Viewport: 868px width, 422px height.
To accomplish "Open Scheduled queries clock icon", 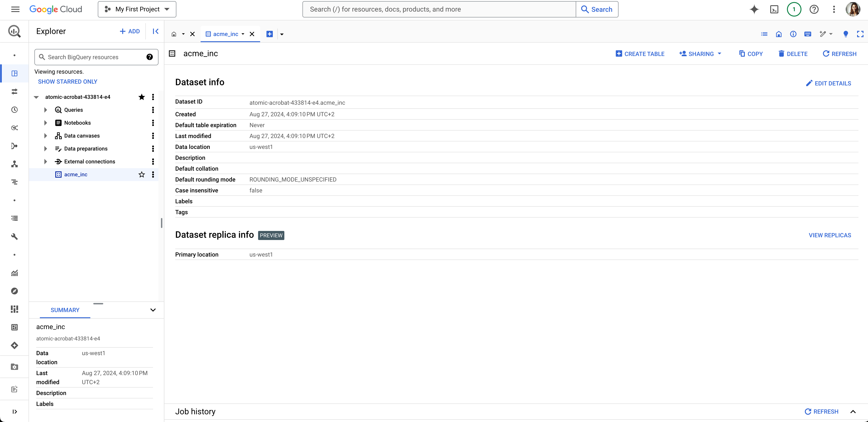I will pos(14,110).
